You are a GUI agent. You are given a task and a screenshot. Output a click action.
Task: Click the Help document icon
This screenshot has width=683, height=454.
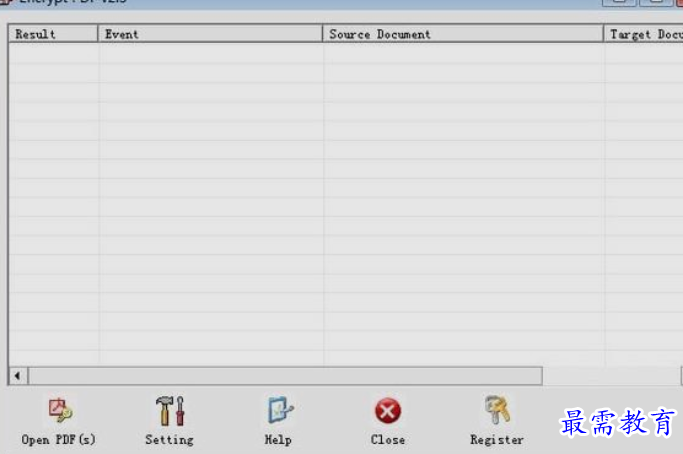[280, 410]
